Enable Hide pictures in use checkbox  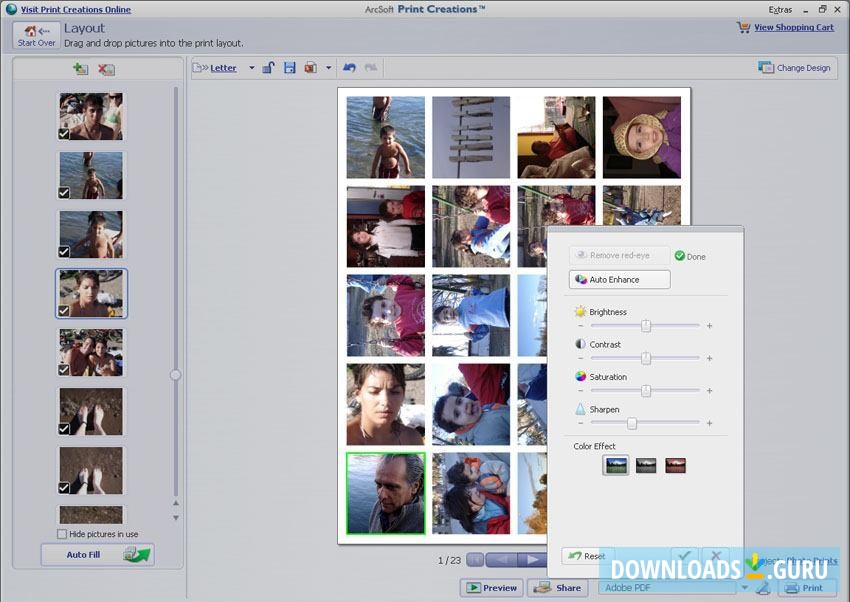(63, 534)
